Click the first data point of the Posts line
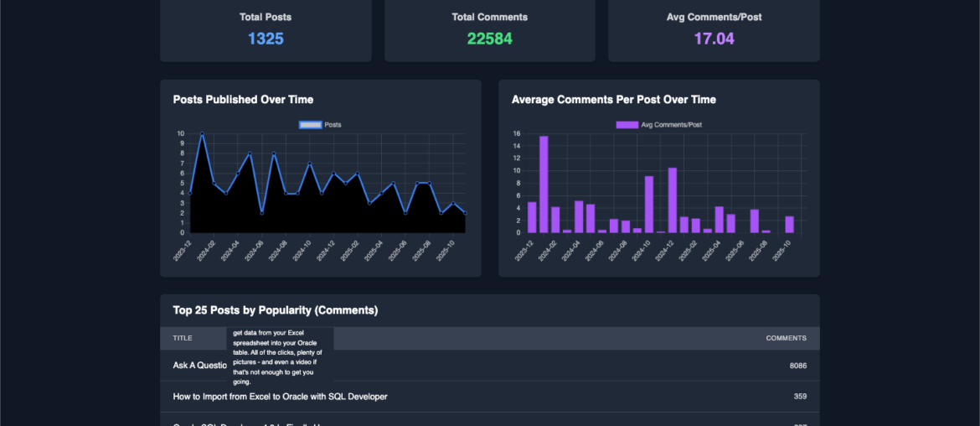Image resolution: width=980 pixels, height=426 pixels. click(191, 193)
